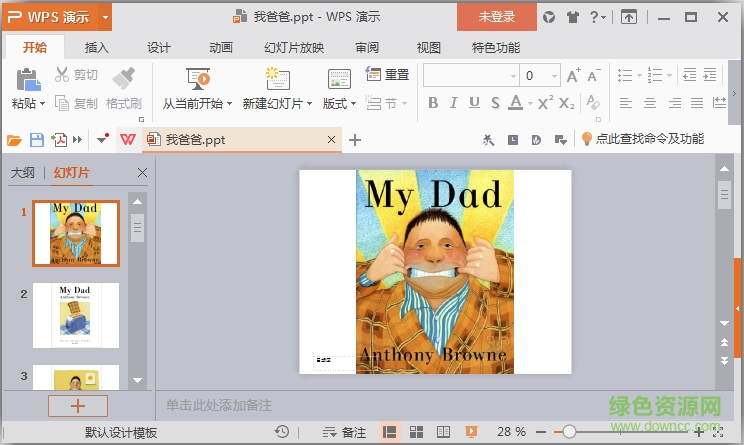Switch to the Insert (插入) ribbon tab

(97, 47)
